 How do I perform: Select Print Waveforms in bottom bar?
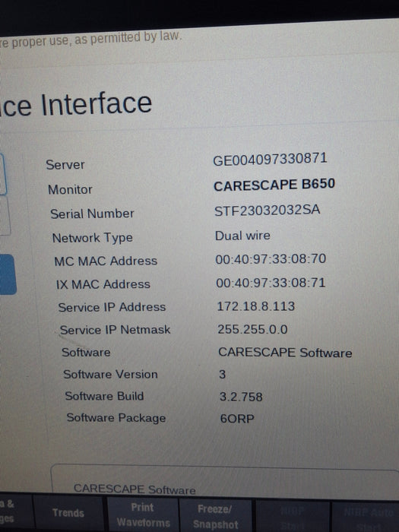[143, 515]
